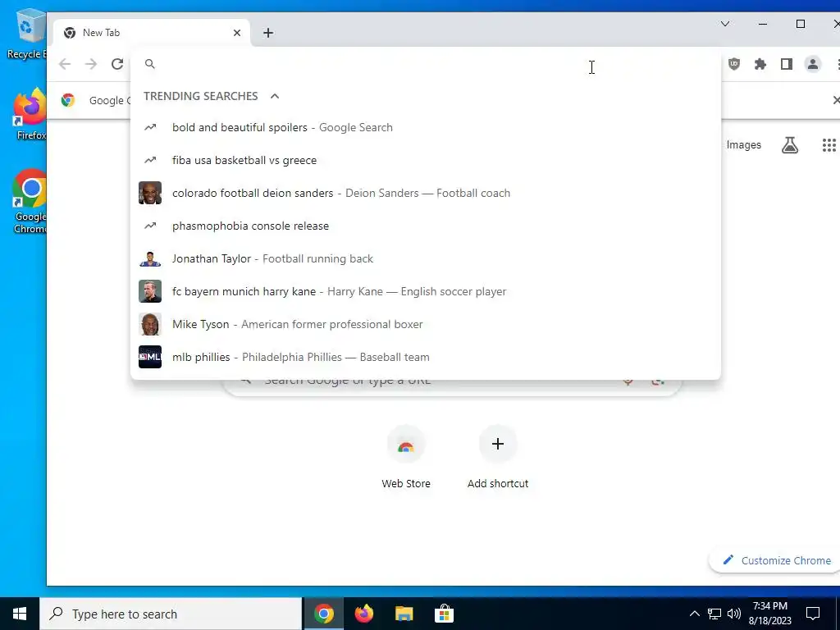The height and width of the screenshot is (630, 840).
Task: Close the New Tab tab
Action: [237, 33]
